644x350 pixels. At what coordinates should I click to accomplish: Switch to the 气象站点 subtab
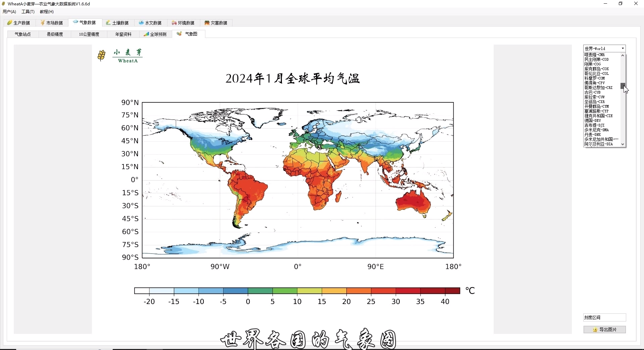point(23,34)
